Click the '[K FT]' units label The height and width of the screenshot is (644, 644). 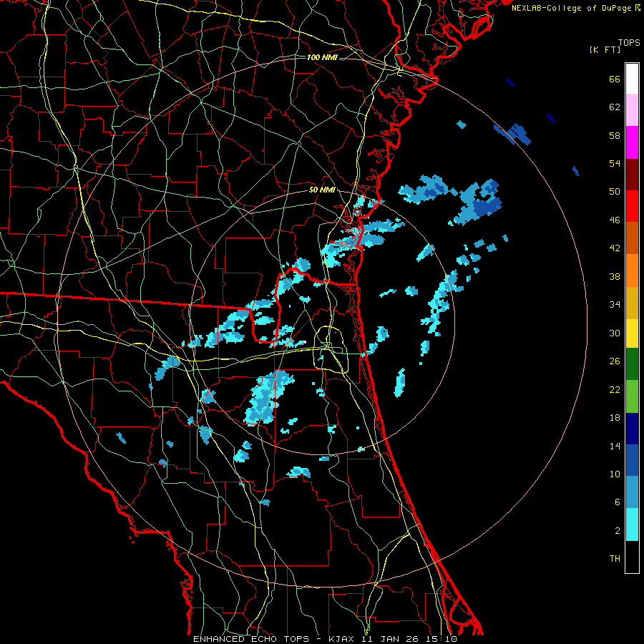(x=605, y=49)
